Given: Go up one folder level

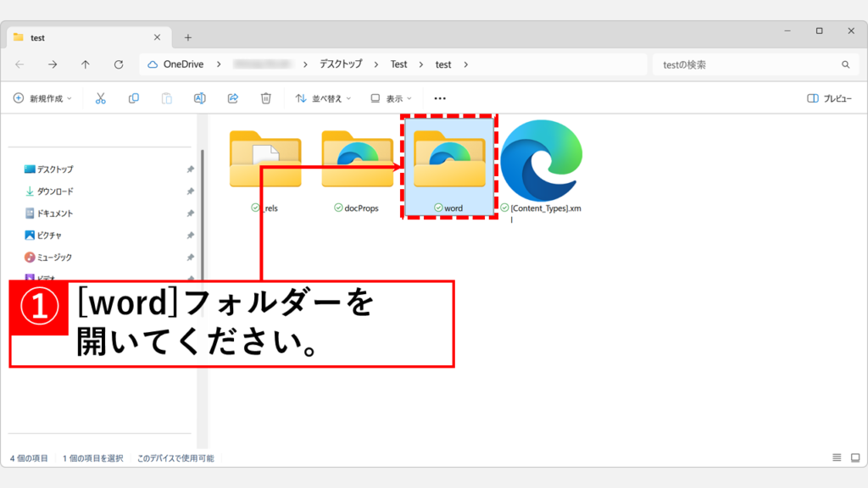Looking at the screenshot, I should point(86,64).
